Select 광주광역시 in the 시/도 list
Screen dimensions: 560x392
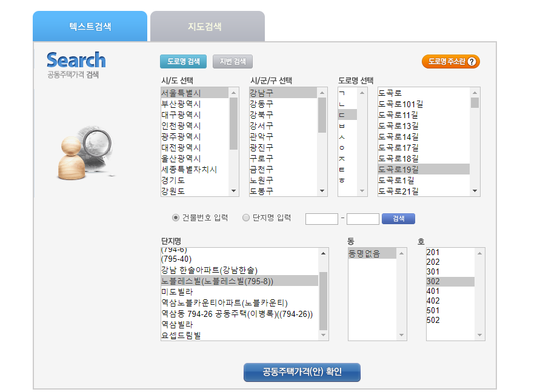point(195,136)
